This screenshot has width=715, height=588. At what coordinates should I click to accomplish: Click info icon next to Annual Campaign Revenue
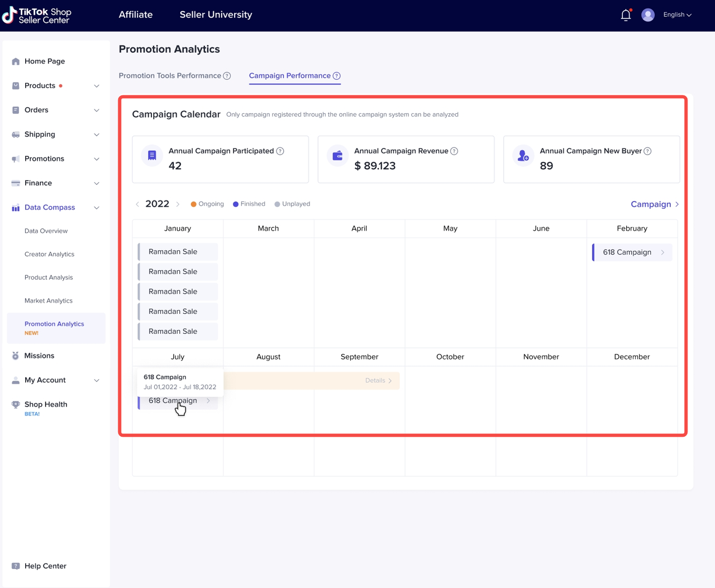454,151
